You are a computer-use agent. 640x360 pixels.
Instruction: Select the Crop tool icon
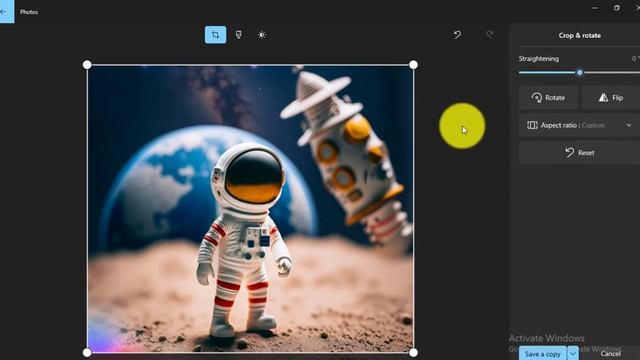click(x=215, y=35)
